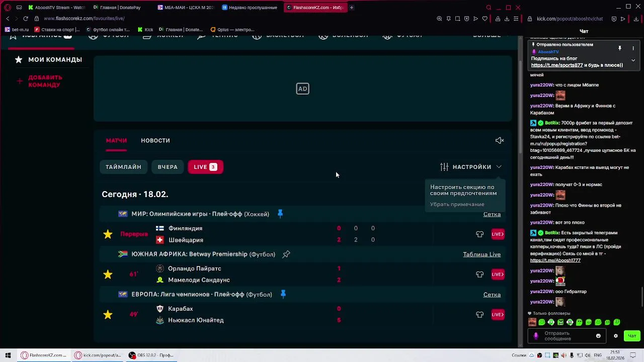Image resolution: width=644 pixels, height=362 pixels.
Task: Click the AD placeholder banner
Action: [x=302, y=89]
